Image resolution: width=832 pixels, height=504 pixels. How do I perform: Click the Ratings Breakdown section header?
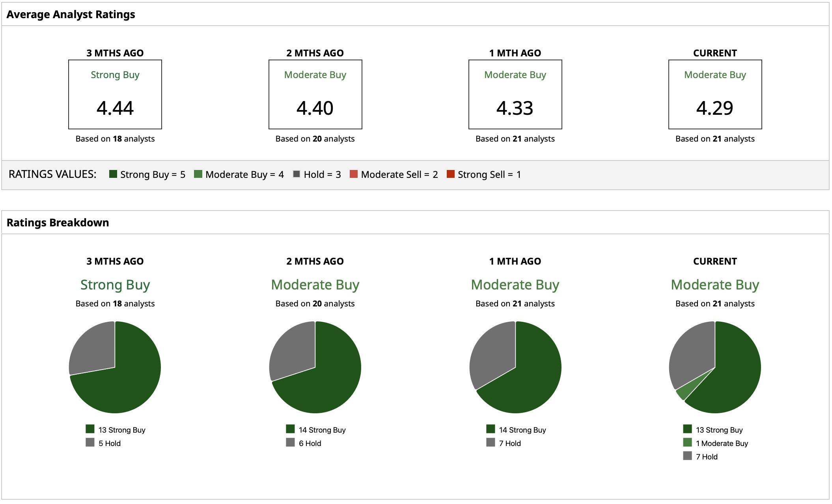[x=58, y=222]
